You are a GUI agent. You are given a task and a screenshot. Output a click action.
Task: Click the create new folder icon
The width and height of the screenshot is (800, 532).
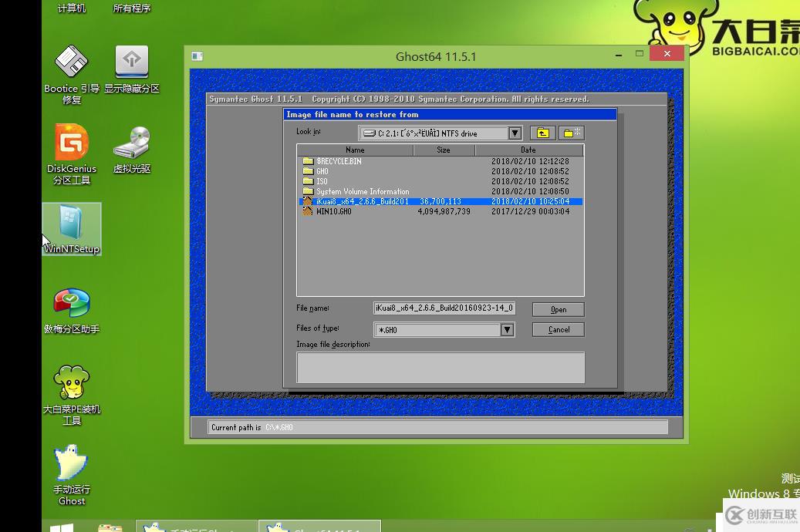[x=572, y=133]
